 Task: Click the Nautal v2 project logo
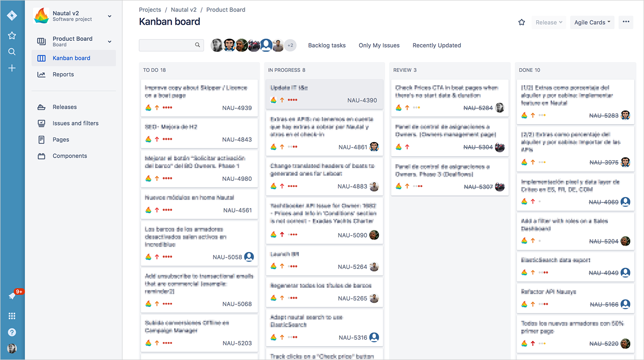pyautogui.click(x=41, y=16)
